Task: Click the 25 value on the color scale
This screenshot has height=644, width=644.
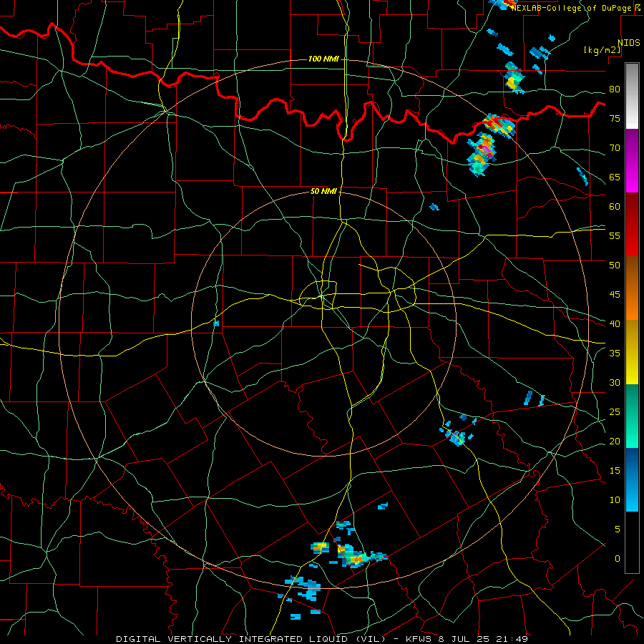Action: coord(615,411)
